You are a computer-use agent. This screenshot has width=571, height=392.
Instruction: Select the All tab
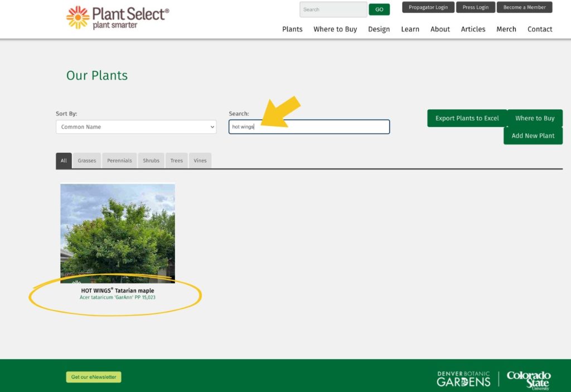[x=64, y=160]
